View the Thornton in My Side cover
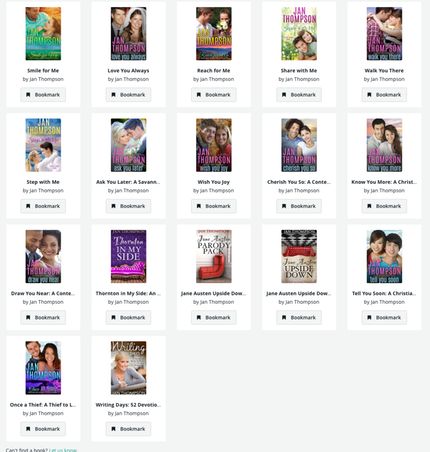 [x=128, y=256]
